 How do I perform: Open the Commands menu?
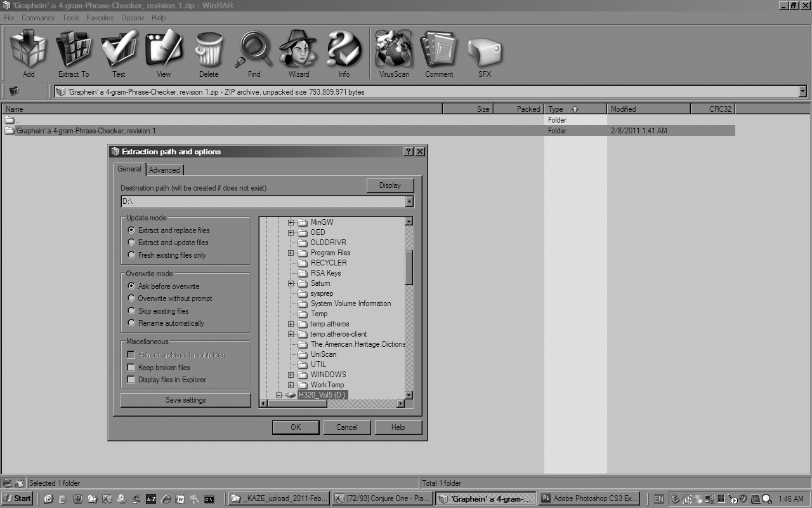pos(38,18)
